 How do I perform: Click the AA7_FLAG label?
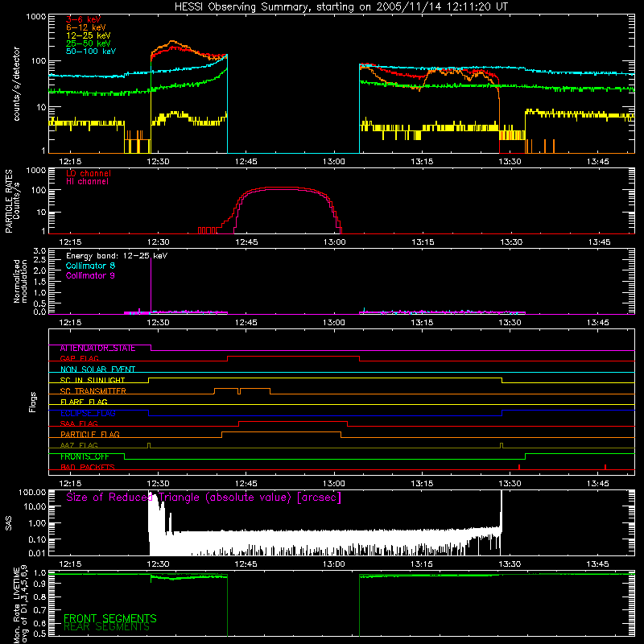(x=79, y=446)
